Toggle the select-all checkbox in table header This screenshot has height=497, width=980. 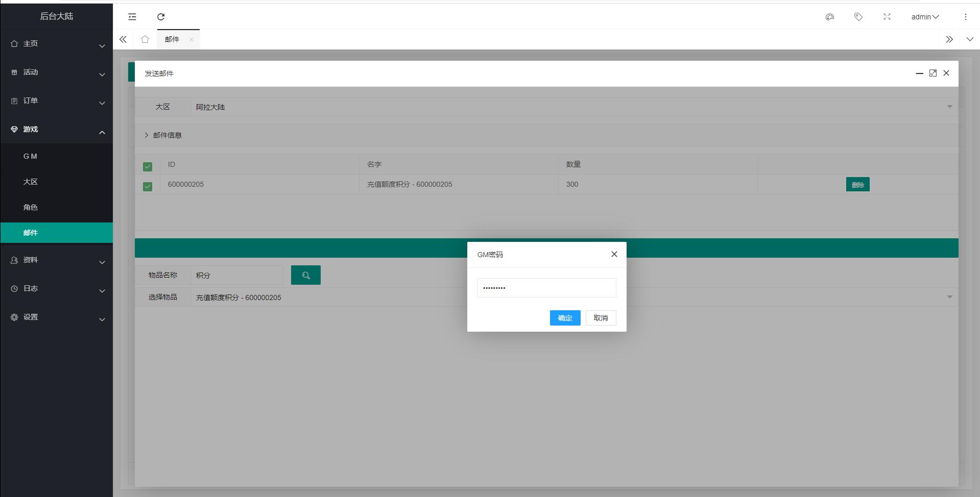point(148,166)
